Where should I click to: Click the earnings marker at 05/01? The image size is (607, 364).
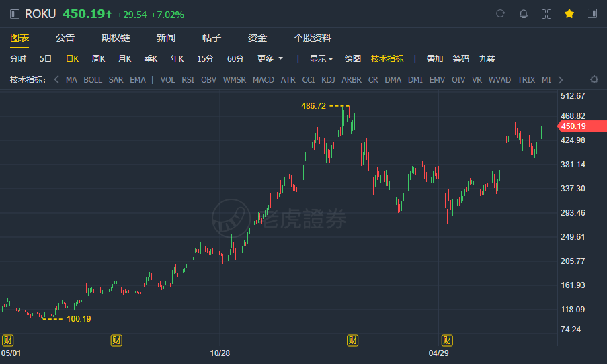[x=8, y=340]
